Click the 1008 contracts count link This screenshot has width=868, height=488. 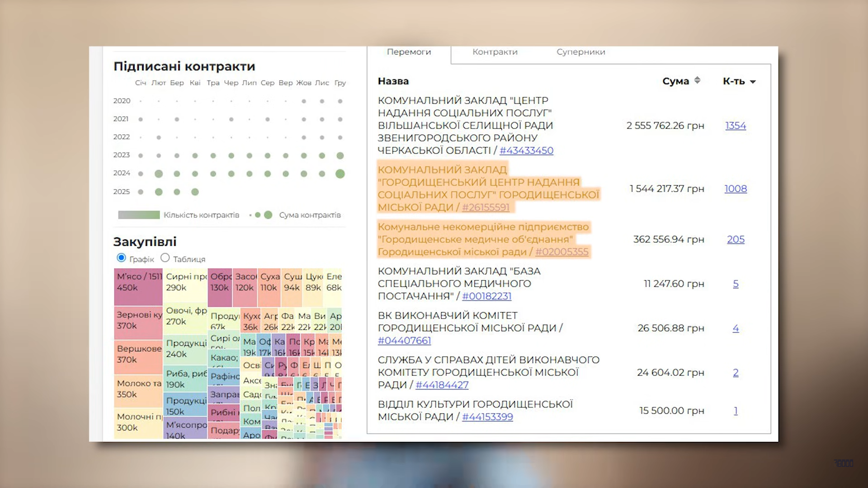736,189
